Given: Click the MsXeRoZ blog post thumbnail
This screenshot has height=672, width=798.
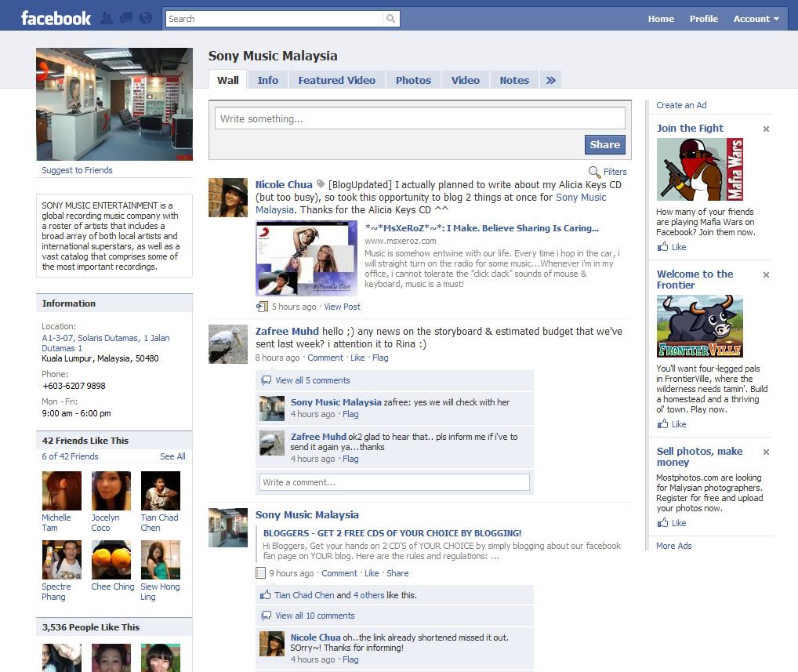Looking at the screenshot, I should pyautogui.click(x=307, y=258).
